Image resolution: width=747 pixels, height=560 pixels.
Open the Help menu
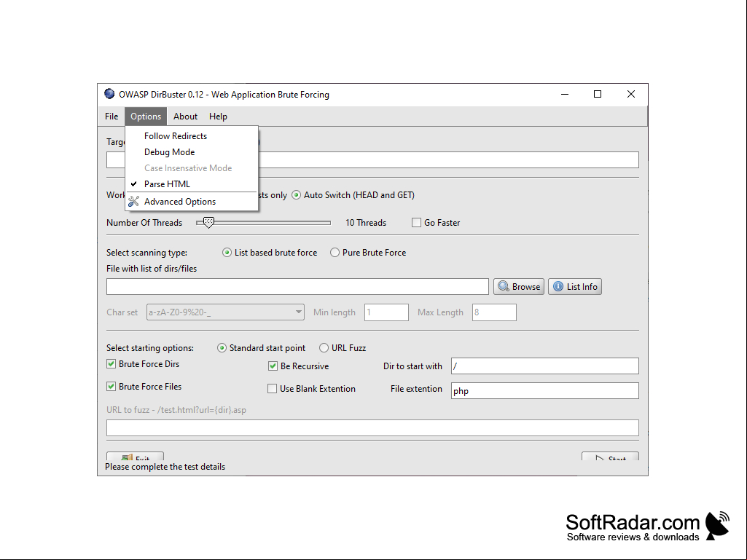point(218,117)
